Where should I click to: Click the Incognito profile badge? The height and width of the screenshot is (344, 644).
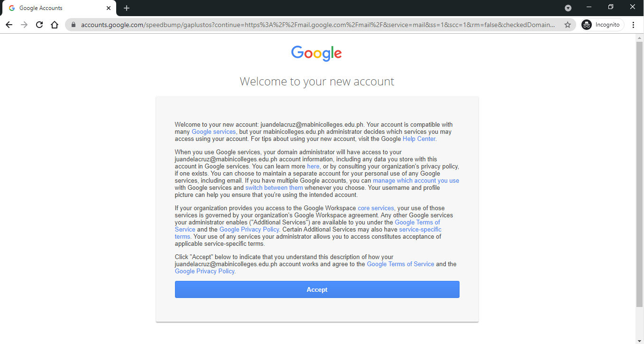pyautogui.click(x=602, y=25)
